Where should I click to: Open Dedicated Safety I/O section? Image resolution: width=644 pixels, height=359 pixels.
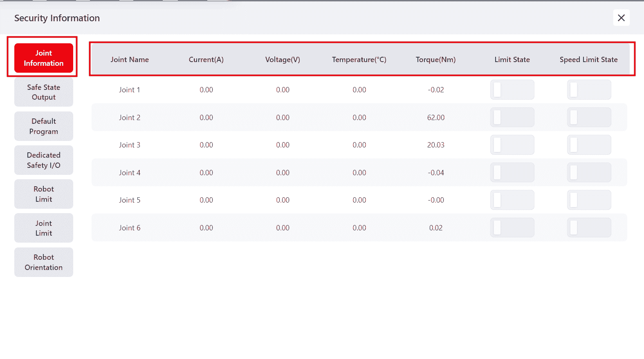click(x=44, y=160)
